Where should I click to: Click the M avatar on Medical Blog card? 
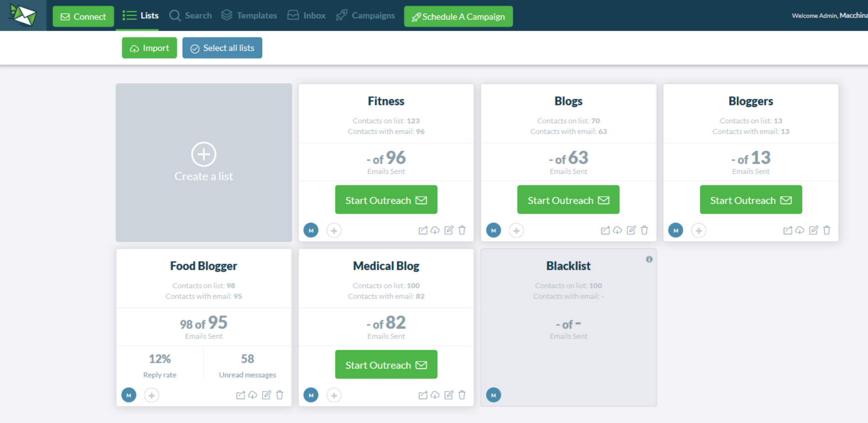pyautogui.click(x=311, y=395)
